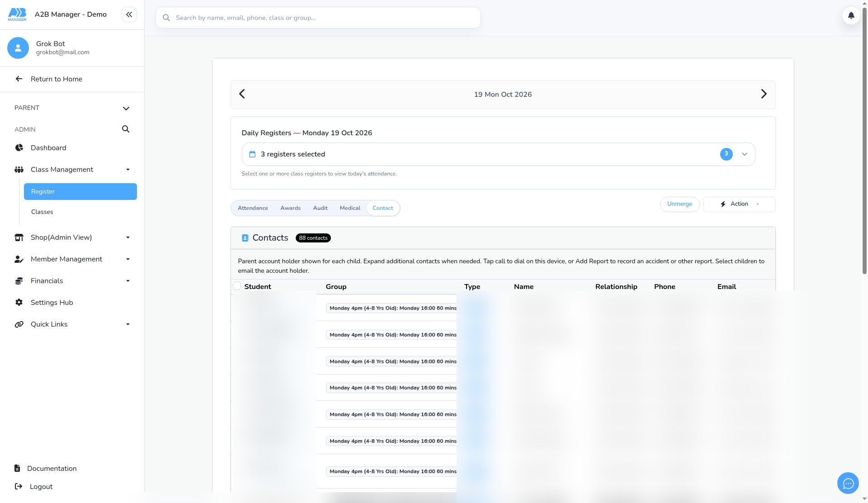Open Grok Bot user avatar
This screenshot has width=868, height=503.
click(18, 47)
